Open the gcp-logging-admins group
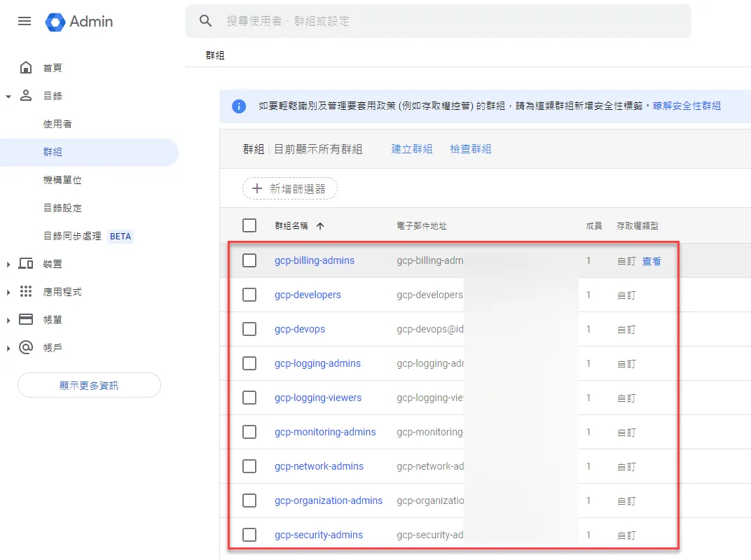This screenshot has height=560, width=751. [317, 363]
